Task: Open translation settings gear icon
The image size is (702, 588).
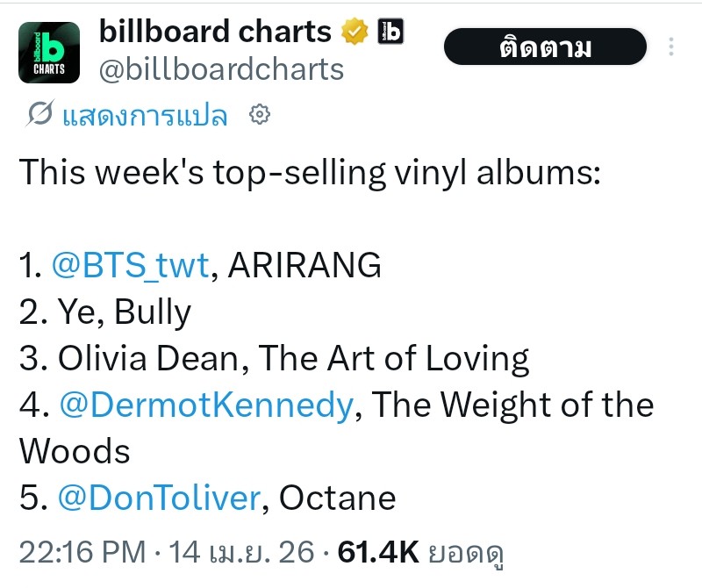Action: [259, 115]
